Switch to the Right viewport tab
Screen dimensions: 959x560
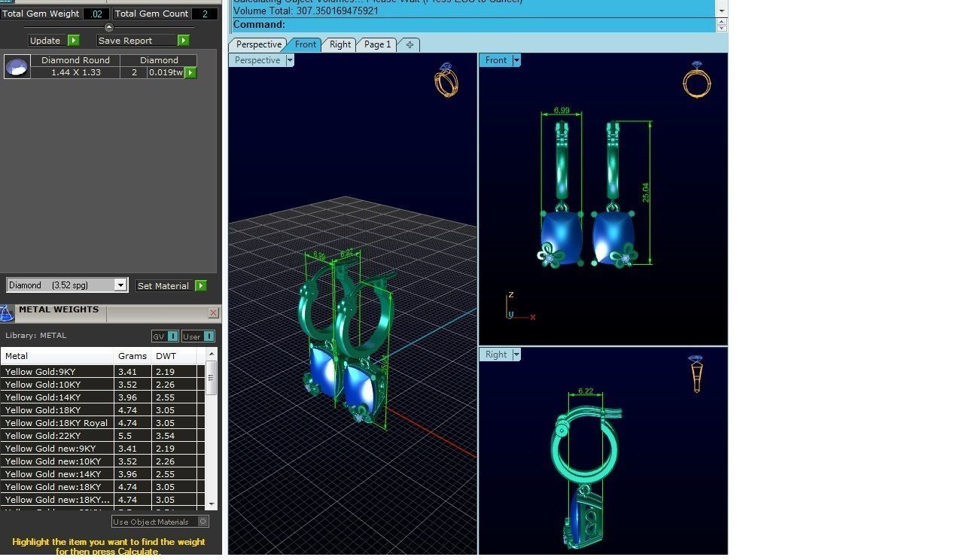pyautogui.click(x=340, y=44)
